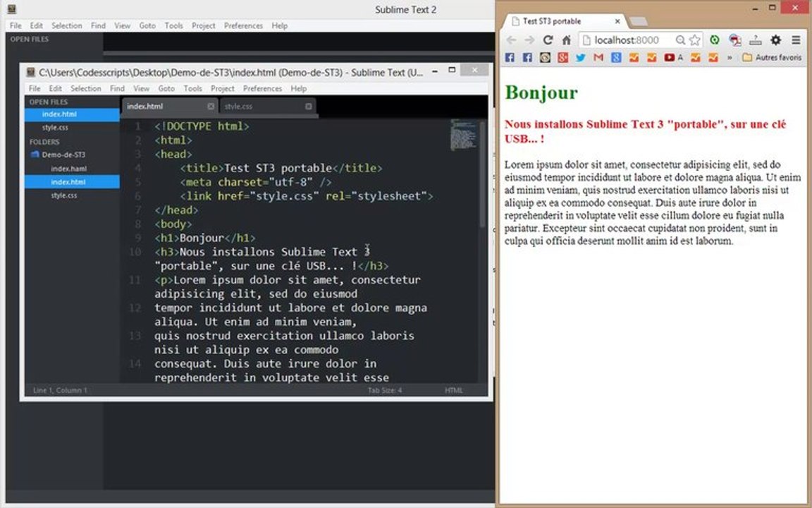Viewport: 812px width, 508px height.
Task: Open the browser home page
Action: point(566,40)
